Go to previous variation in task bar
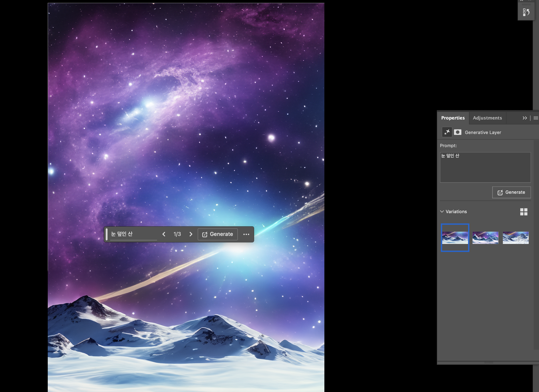539x392 pixels. [x=164, y=234]
